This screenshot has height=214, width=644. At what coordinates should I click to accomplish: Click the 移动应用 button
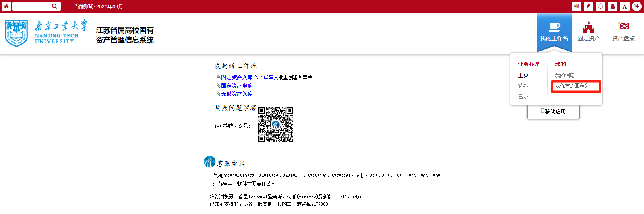coord(553,111)
